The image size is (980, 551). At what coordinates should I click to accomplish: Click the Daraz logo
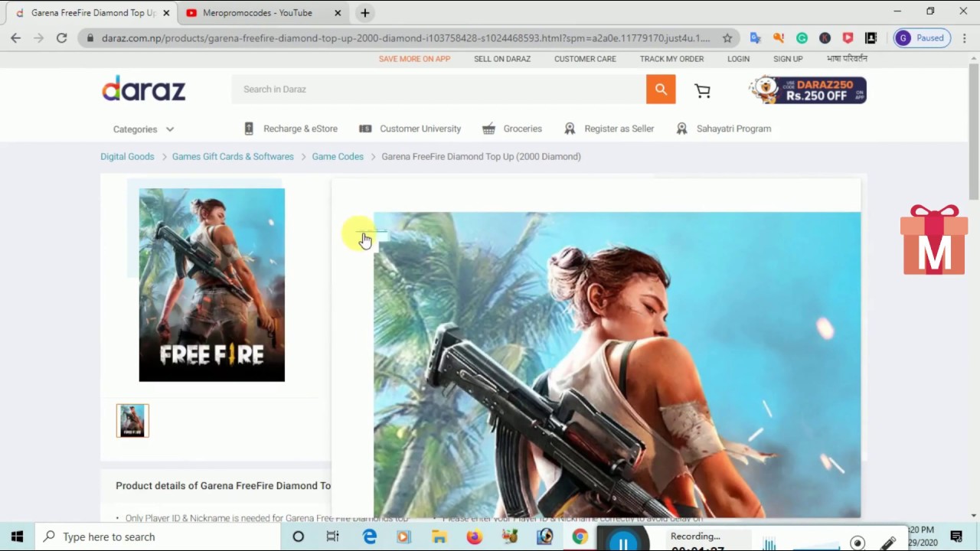click(144, 89)
